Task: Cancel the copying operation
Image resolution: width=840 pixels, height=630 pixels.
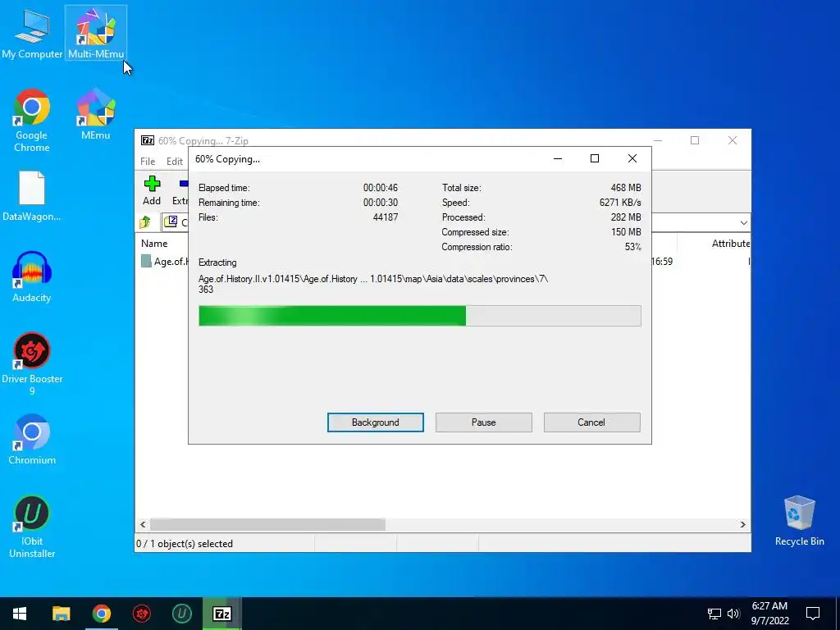Action: pos(591,422)
